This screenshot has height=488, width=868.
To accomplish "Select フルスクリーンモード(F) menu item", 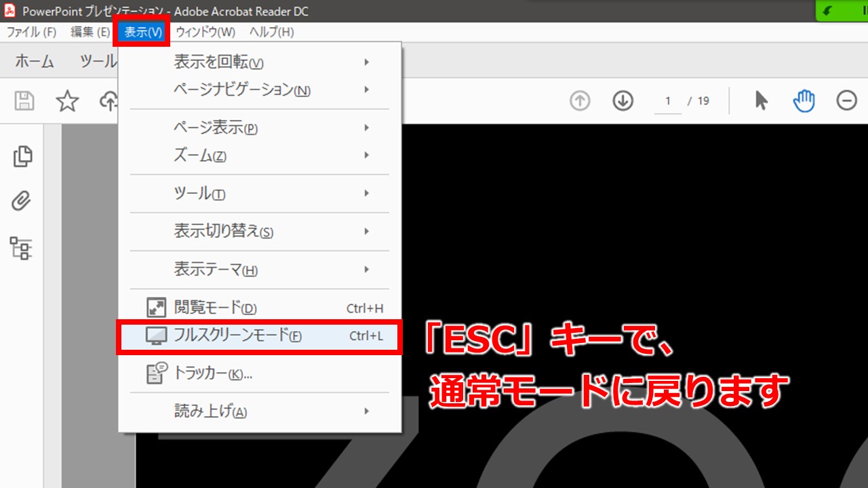I will click(260, 335).
